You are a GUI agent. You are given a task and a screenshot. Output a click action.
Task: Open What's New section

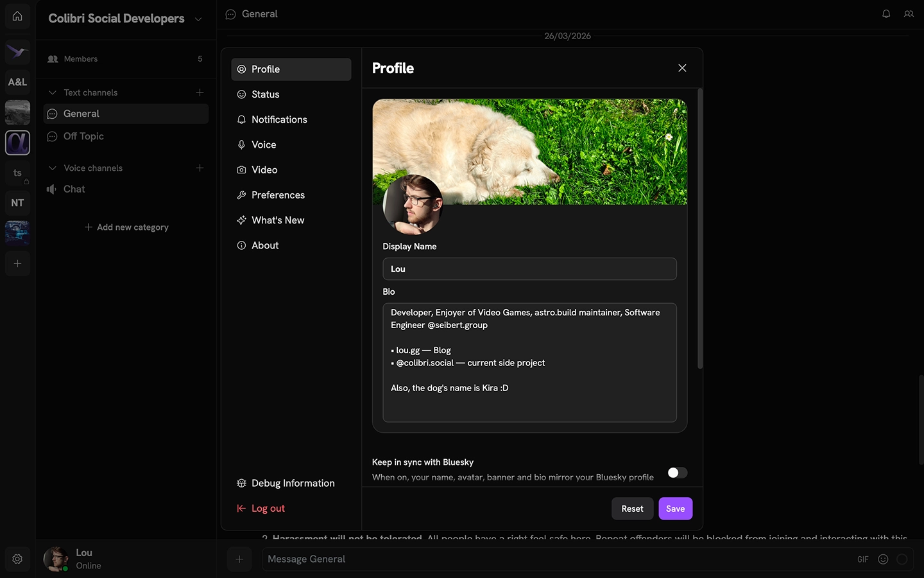291,220
